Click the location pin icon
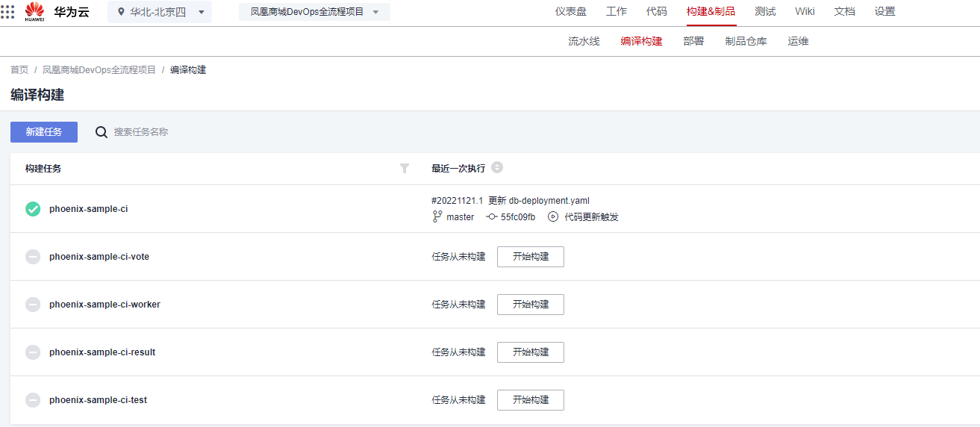Image resolution: width=980 pixels, height=427 pixels. point(121,12)
